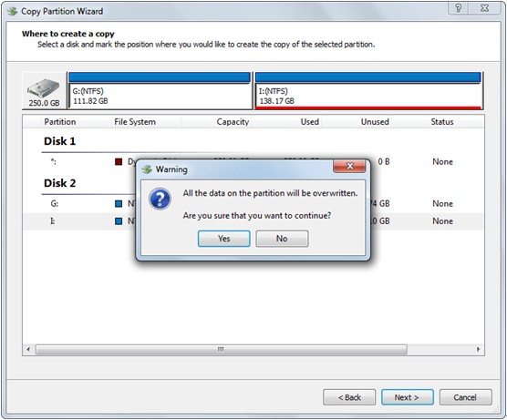The width and height of the screenshot is (507, 420).
Task: Decline overwrite with the No button
Action: (282, 239)
